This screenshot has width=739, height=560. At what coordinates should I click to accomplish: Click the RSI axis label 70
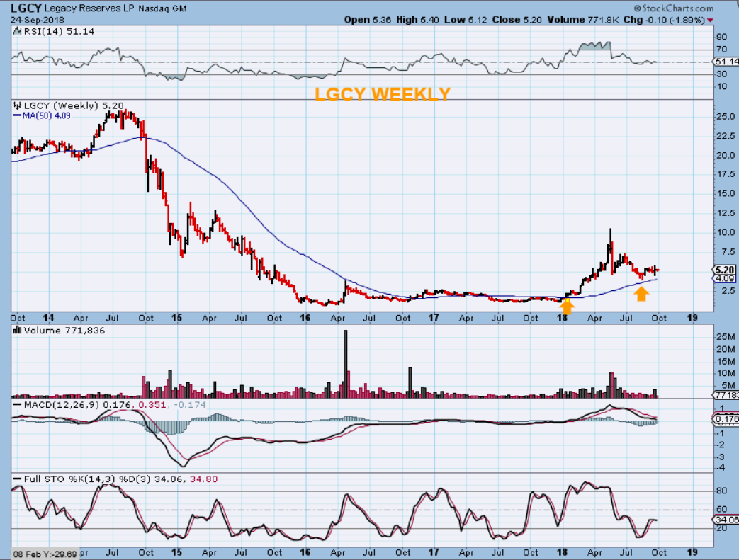(721, 49)
